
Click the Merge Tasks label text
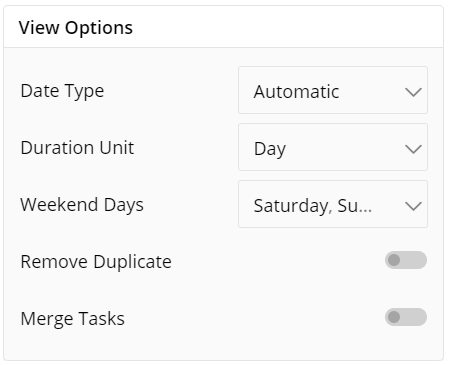click(73, 319)
